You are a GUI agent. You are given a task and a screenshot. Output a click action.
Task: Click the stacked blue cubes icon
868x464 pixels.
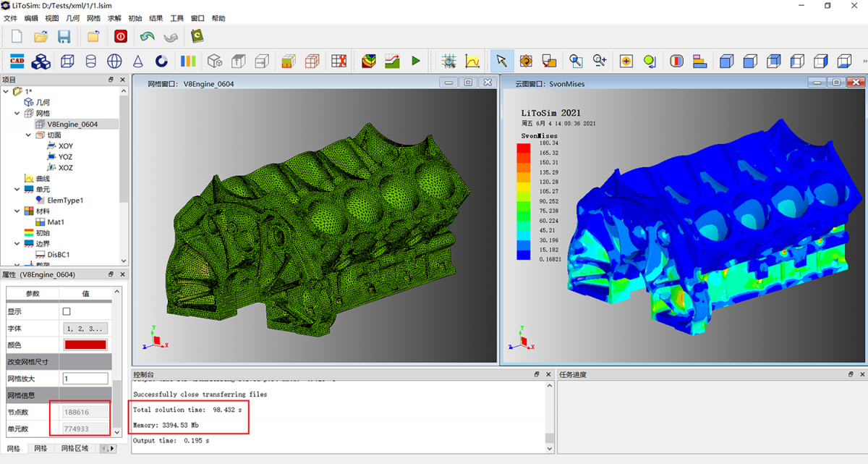click(41, 62)
